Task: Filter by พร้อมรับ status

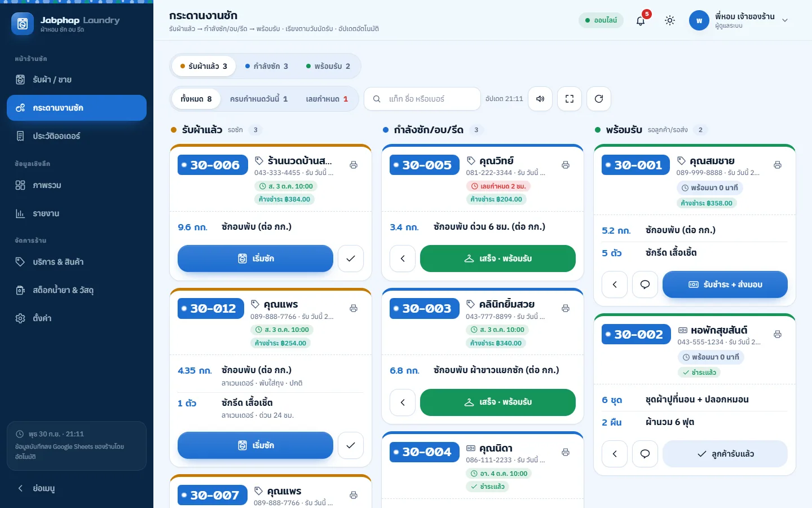Action: [x=328, y=66]
